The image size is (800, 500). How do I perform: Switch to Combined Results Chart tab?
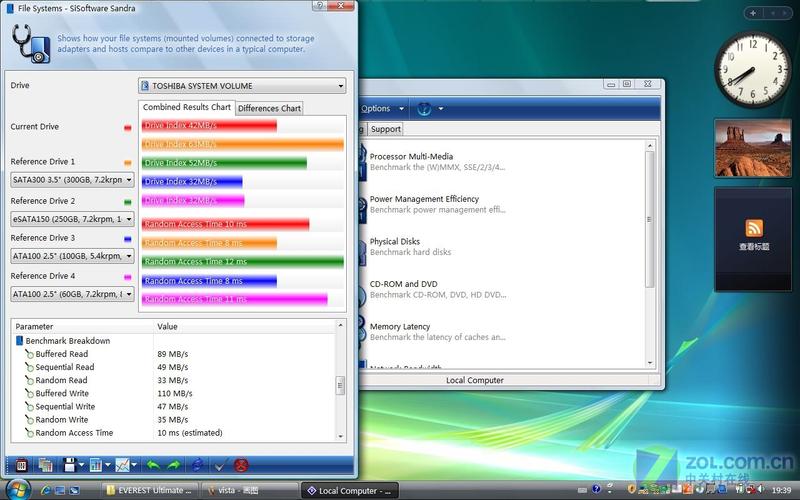187,107
